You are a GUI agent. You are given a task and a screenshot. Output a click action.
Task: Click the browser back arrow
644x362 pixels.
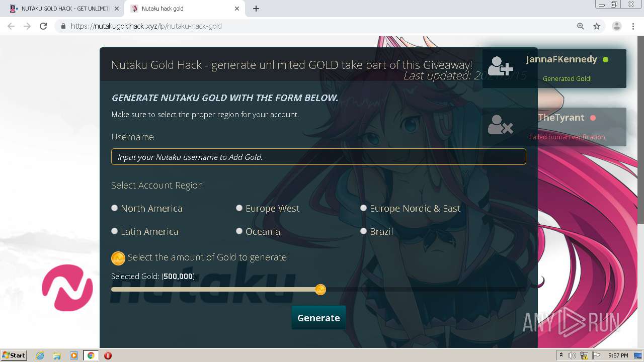coord(11,26)
